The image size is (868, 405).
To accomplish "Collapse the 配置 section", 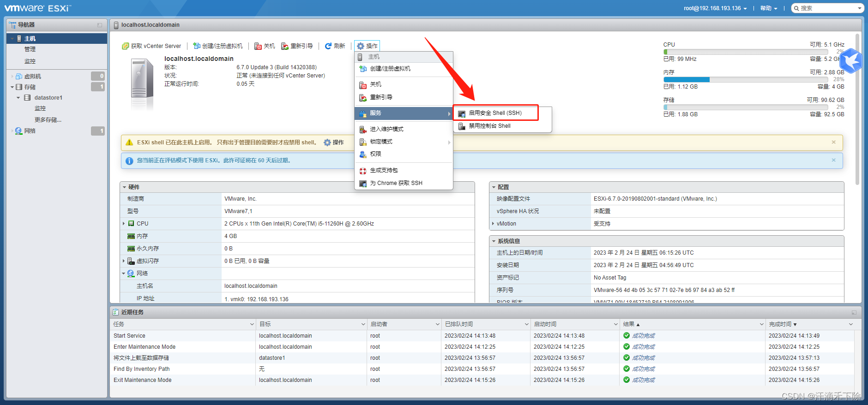I will click(x=494, y=187).
